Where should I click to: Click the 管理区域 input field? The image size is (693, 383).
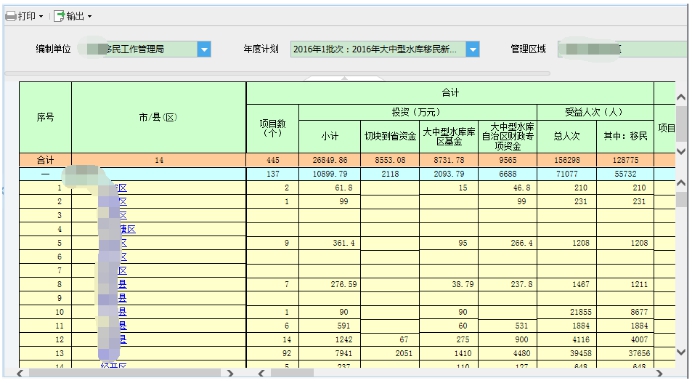click(x=622, y=49)
